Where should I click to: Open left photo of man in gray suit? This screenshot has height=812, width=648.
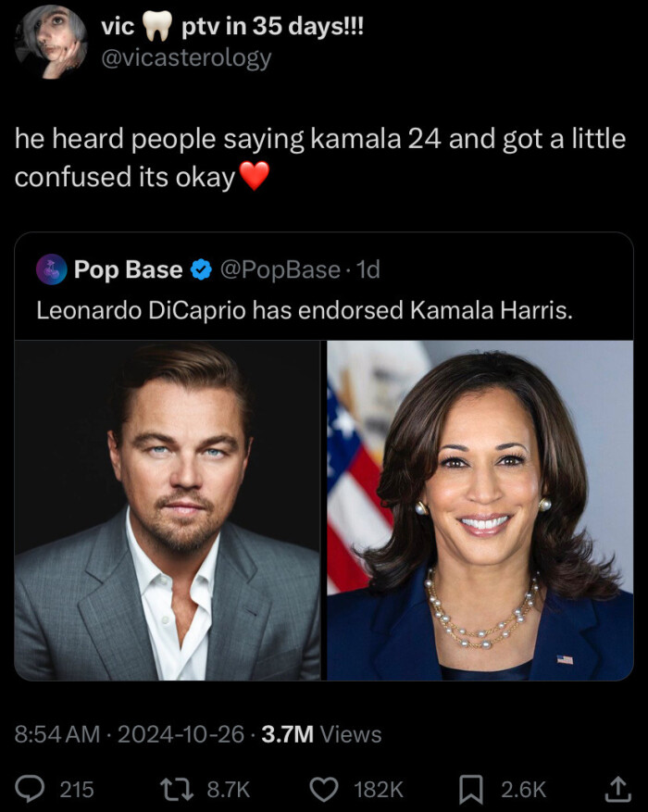tap(168, 510)
